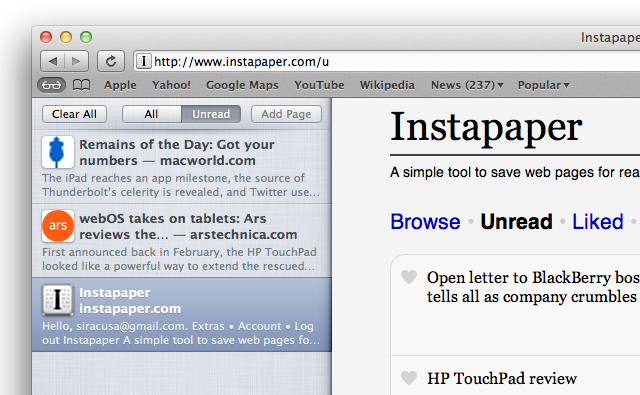The width and height of the screenshot is (640, 395).
Task: Like the Open letter to BlackBerry article
Action: click(409, 277)
